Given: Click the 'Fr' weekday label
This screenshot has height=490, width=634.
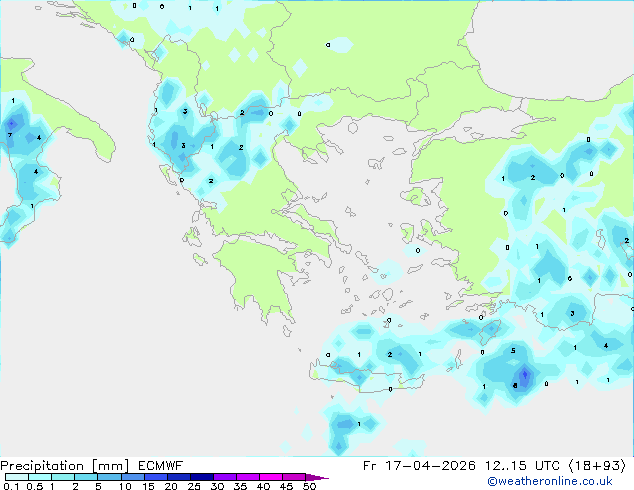Looking at the screenshot, I should (370, 466).
